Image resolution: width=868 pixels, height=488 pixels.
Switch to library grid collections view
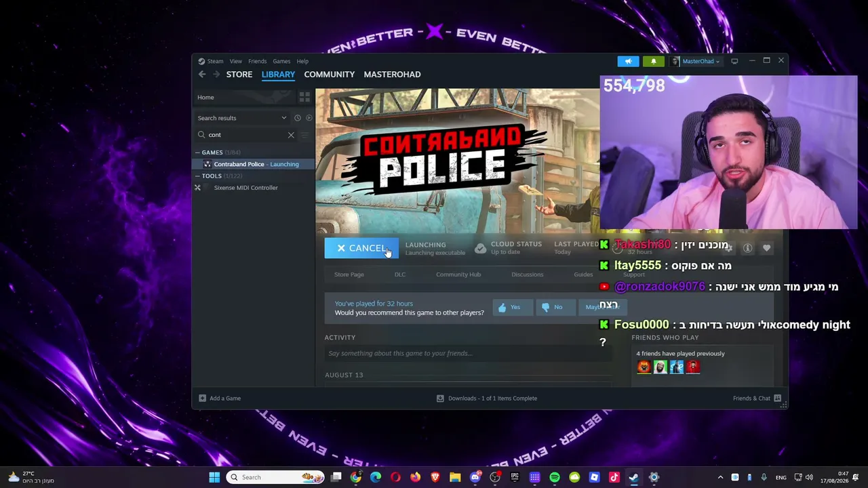[304, 97]
